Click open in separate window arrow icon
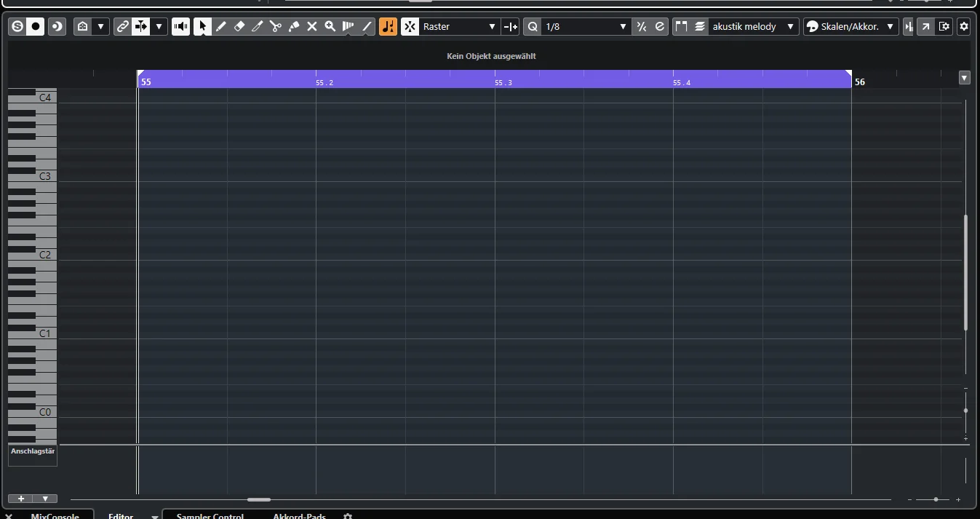Screen dimensions: 980x519 [925, 27]
